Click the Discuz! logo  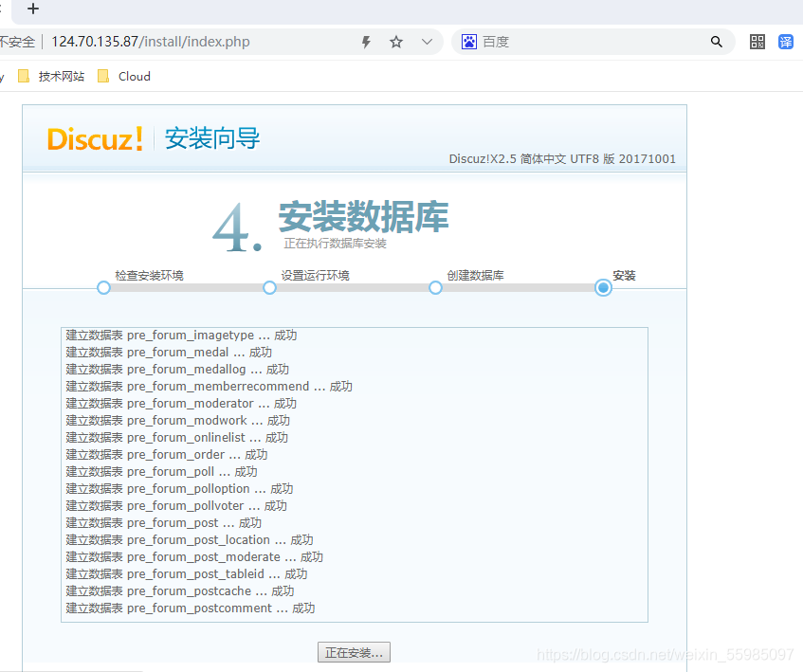(95, 138)
